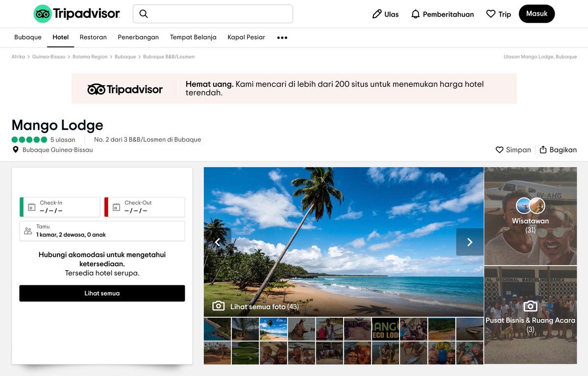Click the Guinea-Bissau breadcrumb link

tap(49, 57)
